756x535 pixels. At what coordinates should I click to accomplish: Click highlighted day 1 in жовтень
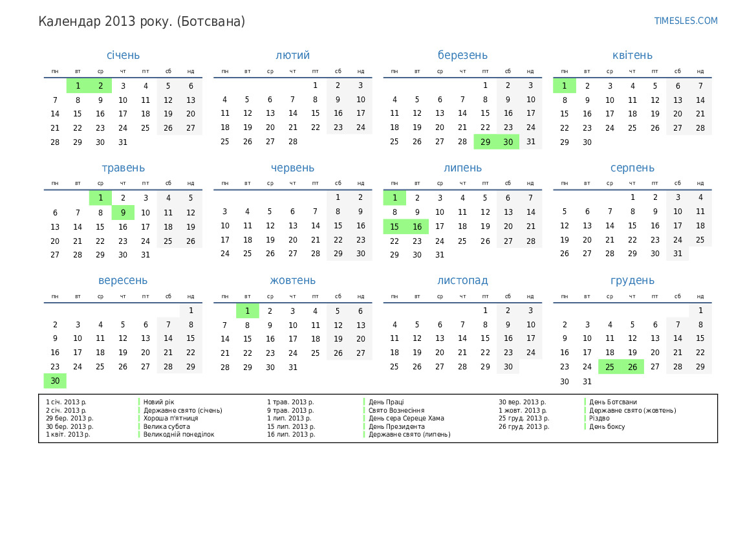coord(247,311)
